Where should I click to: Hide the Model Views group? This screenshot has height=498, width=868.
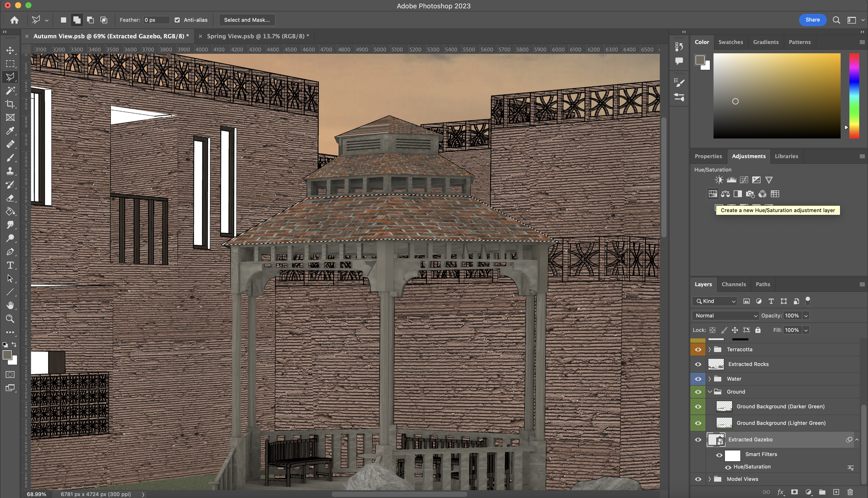698,479
